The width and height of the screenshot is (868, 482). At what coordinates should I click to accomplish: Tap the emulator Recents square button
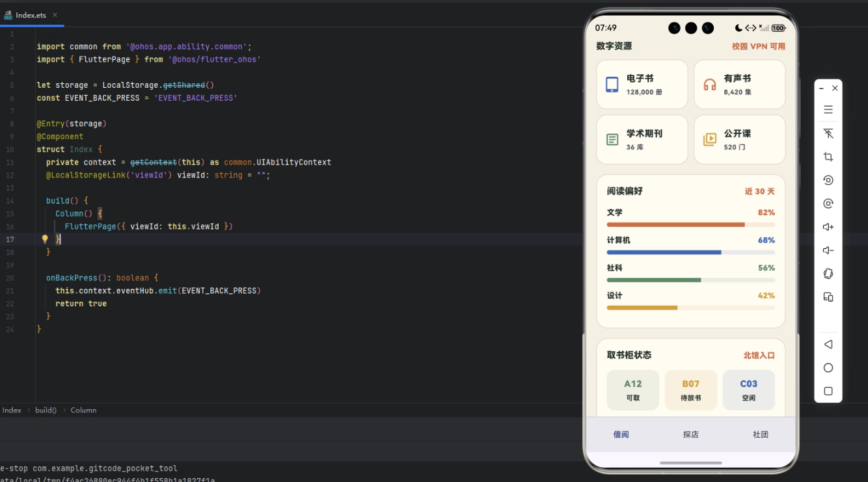(828, 391)
